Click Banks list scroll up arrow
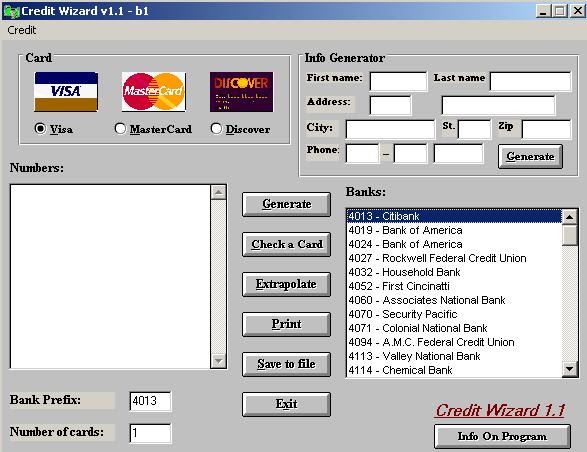 pos(570,216)
